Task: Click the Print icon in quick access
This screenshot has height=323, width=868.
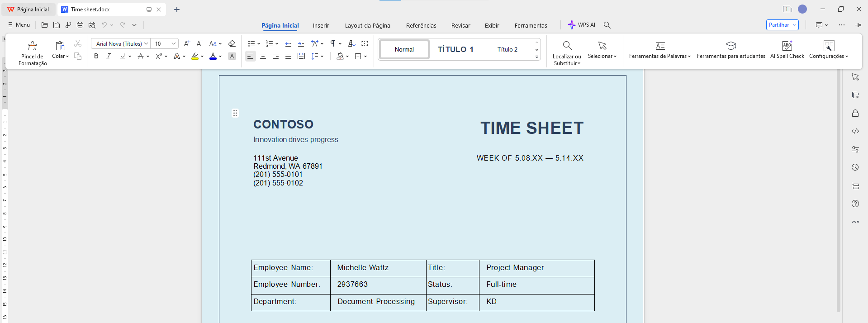Action: tap(80, 25)
